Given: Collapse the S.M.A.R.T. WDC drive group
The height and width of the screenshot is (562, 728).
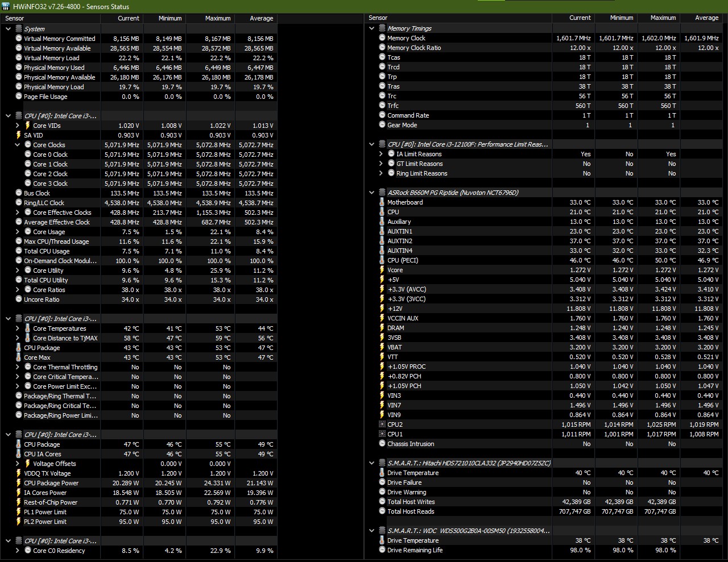Looking at the screenshot, I should (372, 530).
